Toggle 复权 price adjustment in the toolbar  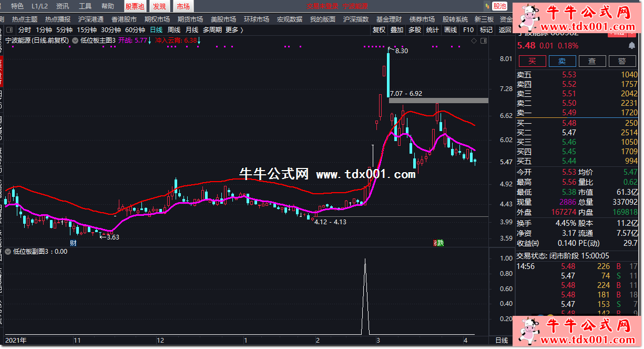(x=379, y=30)
